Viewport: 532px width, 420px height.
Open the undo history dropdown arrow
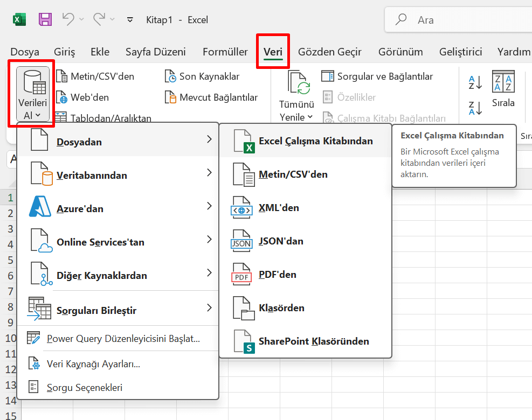[x=81, y=19]
